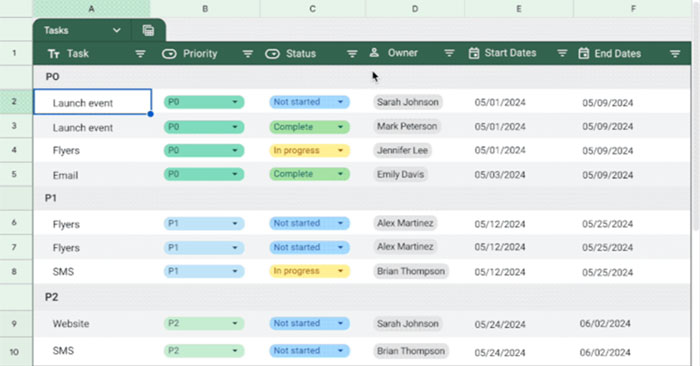Click the person icon in Owner header
Image resolution: width=700 pixels, height=366 pixels.
tap(374, 53)
